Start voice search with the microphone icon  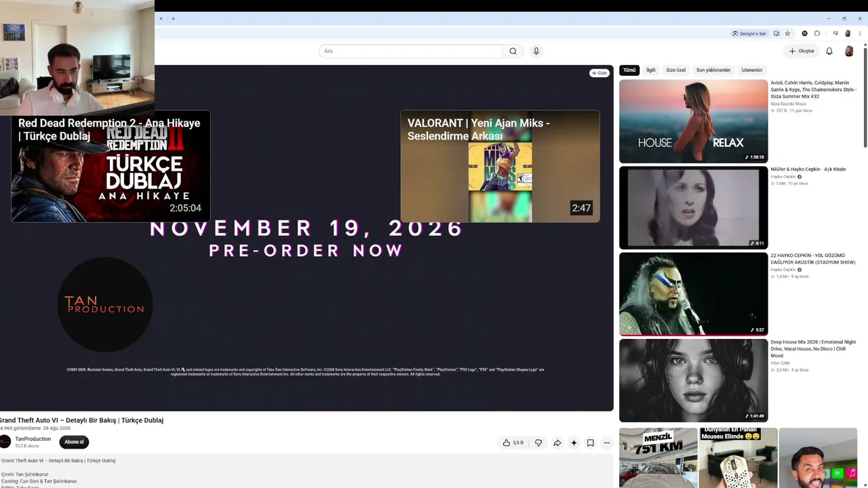(536, 51)
